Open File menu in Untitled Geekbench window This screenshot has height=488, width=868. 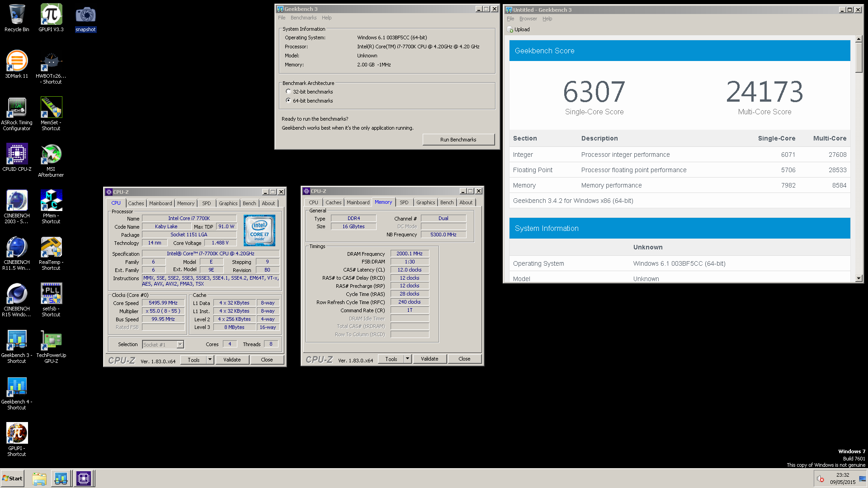point(510,19)
